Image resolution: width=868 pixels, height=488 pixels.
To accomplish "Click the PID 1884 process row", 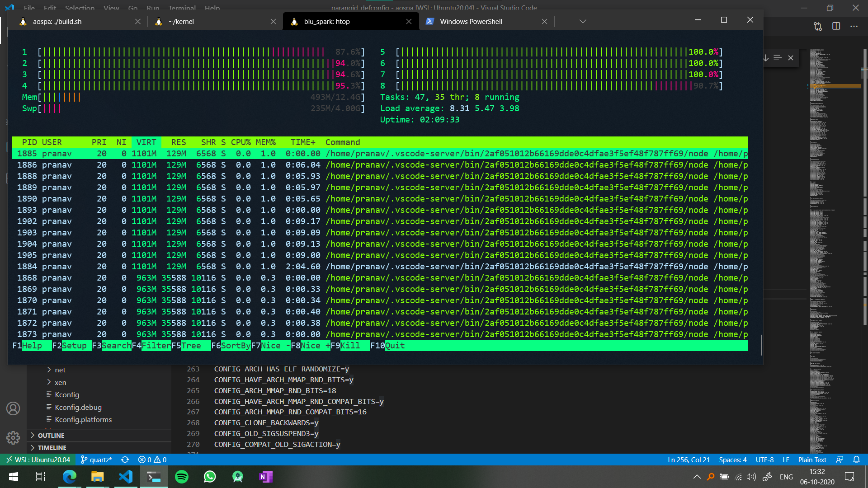I will point(380,266).
